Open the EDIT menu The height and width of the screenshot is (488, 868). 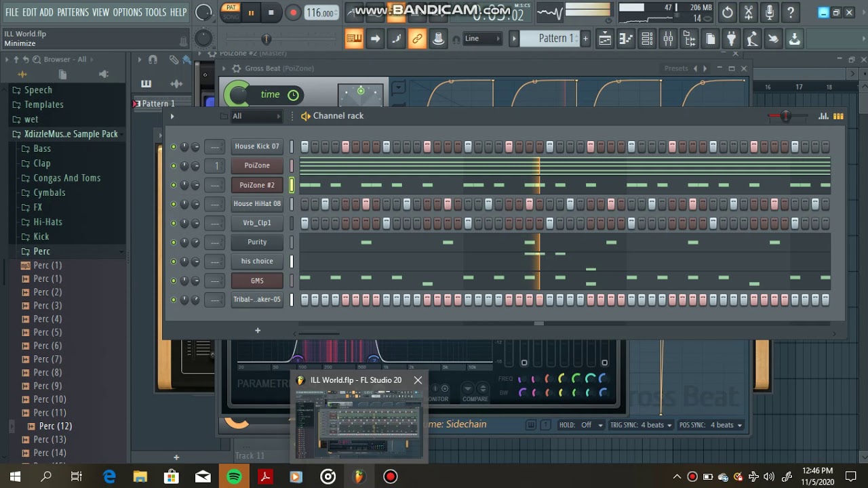[x=29, y=12]
